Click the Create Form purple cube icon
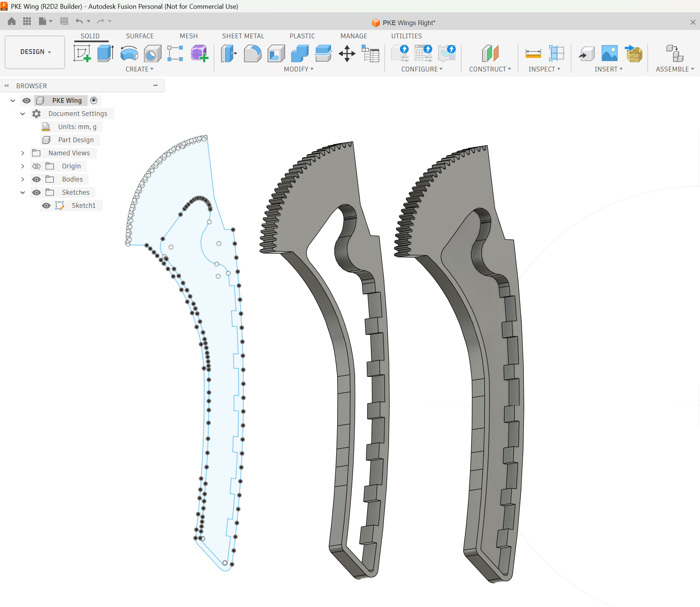The width and height of the screenshot is (700, 607). click(x=199, y=54)
